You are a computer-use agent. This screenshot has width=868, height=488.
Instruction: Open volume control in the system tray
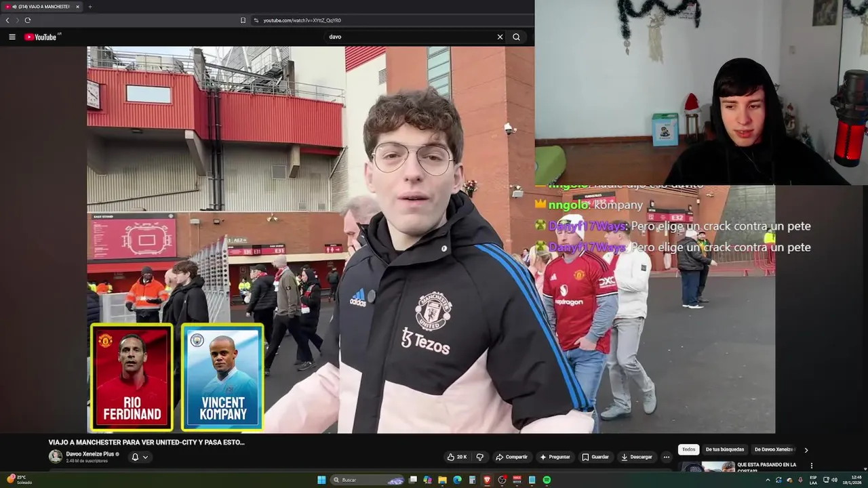pyautogui.click(x=834, y=480)
